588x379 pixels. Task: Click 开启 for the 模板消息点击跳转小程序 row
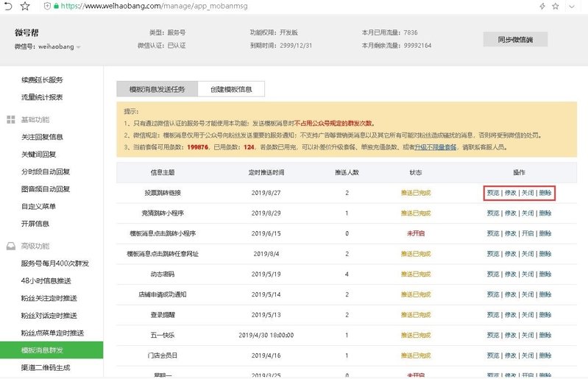(x=527, y=233)
